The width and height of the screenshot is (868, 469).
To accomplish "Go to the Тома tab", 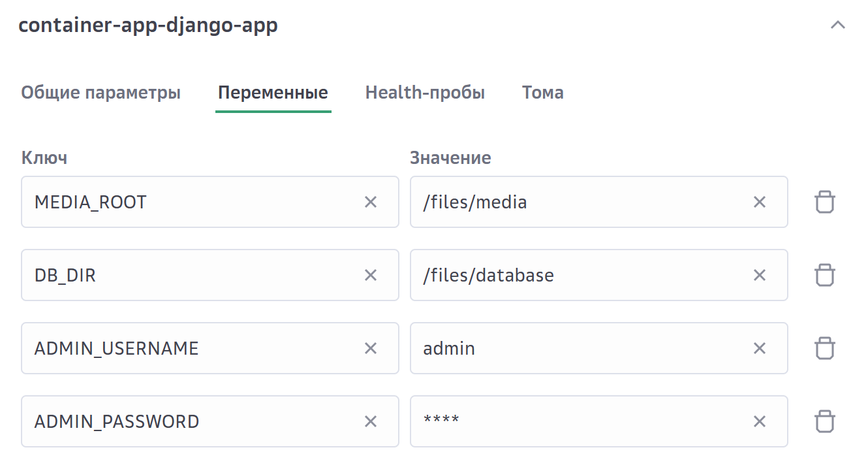I will [542, 93].
